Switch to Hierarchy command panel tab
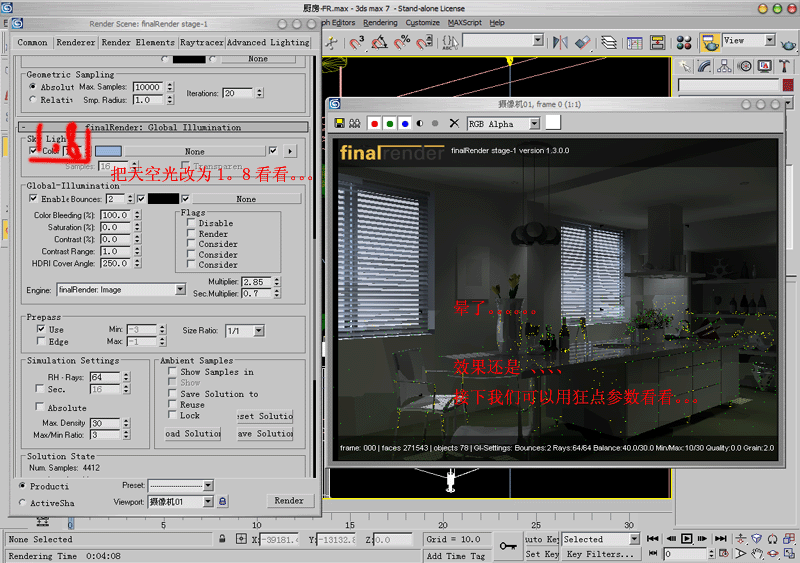Viewport: 800px width, 563px height. pyautogui.click(x=724, y=66)
